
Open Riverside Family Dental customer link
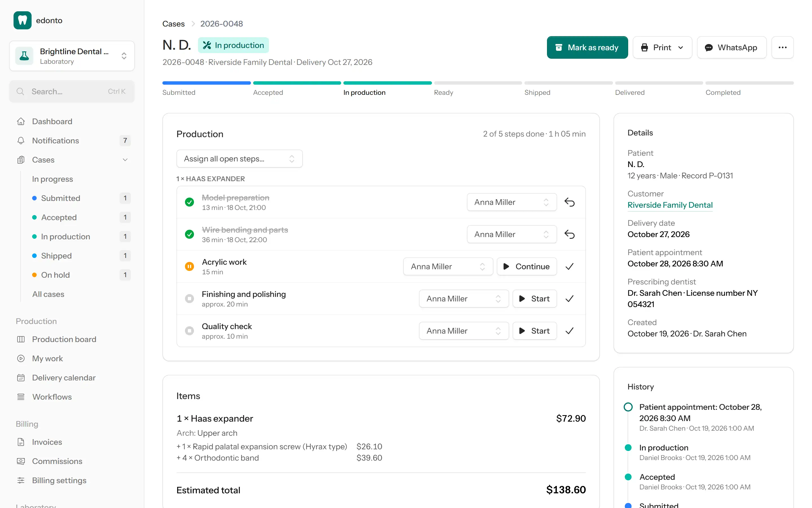(x=670, y=205)
